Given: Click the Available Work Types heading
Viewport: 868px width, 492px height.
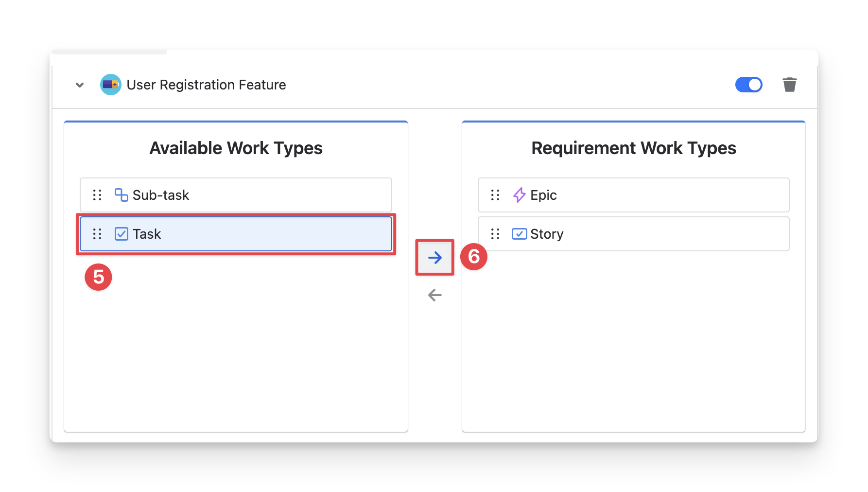Looking at the screenshot, I should (236, 148).
